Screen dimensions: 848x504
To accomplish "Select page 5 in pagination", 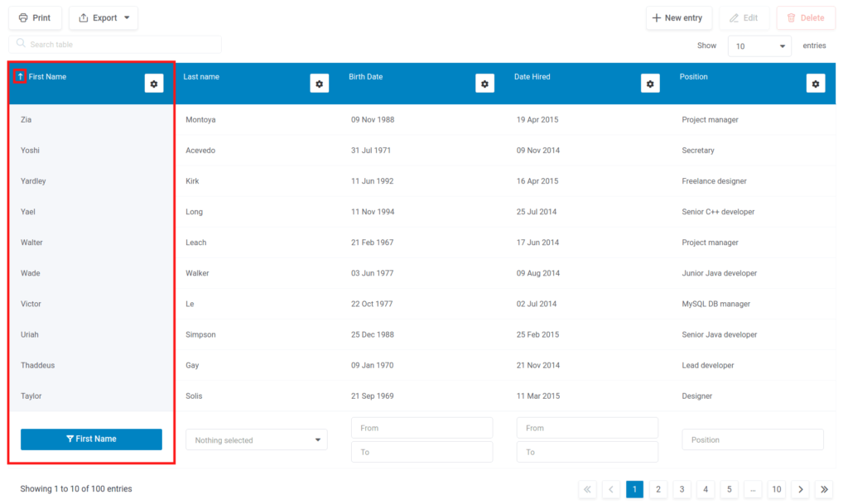I will 729,489.
